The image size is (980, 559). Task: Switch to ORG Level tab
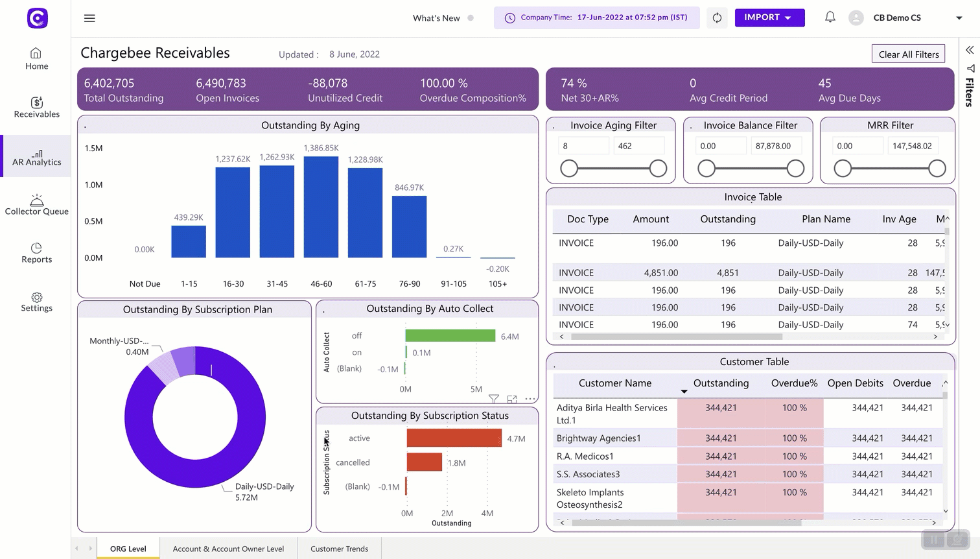click(x=128, y=549)
